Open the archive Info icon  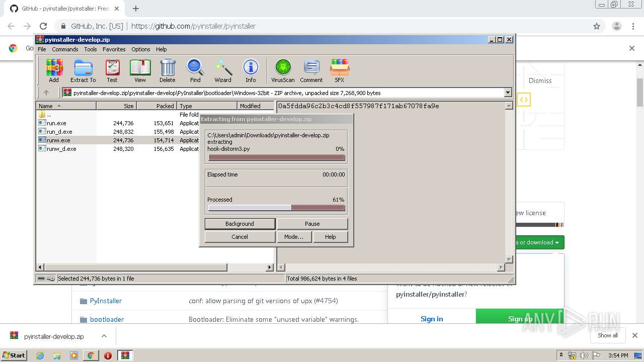click(x=251, y=70)
